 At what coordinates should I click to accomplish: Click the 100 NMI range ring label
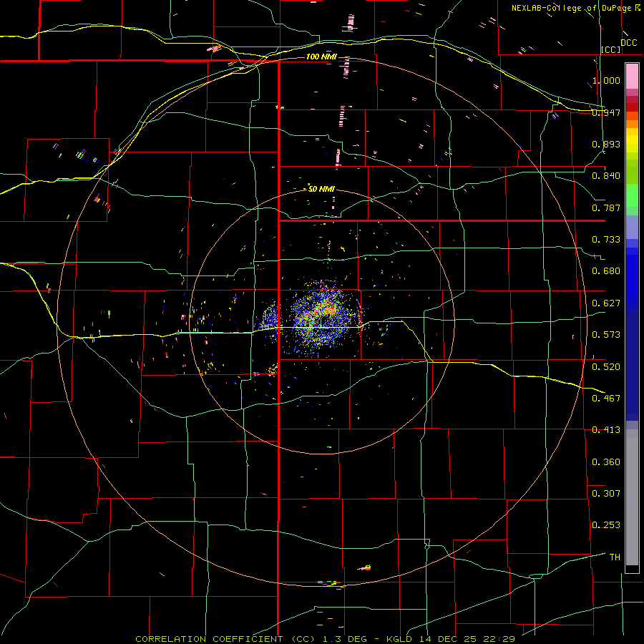tap(321, 57)
